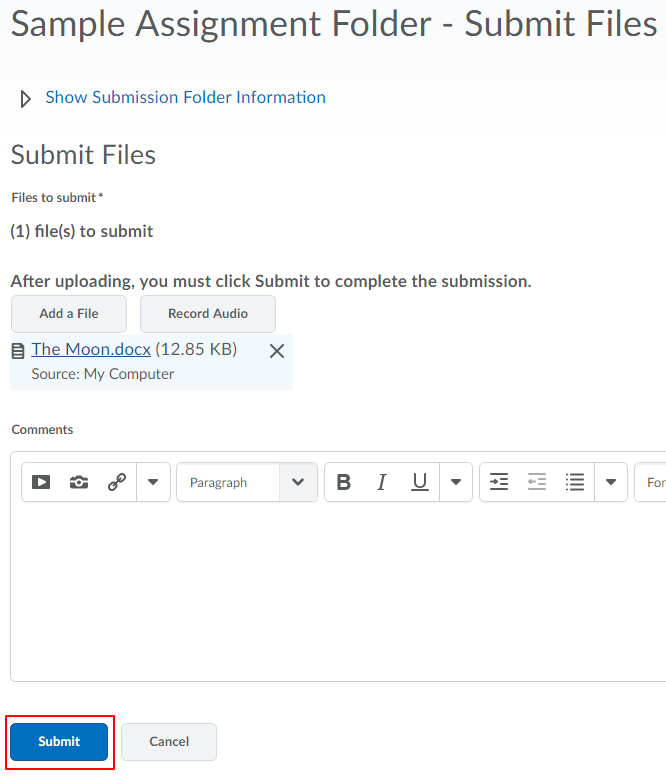
Task: Expand Show Submission Folder Information triangle
Action: tap(25, 98)
